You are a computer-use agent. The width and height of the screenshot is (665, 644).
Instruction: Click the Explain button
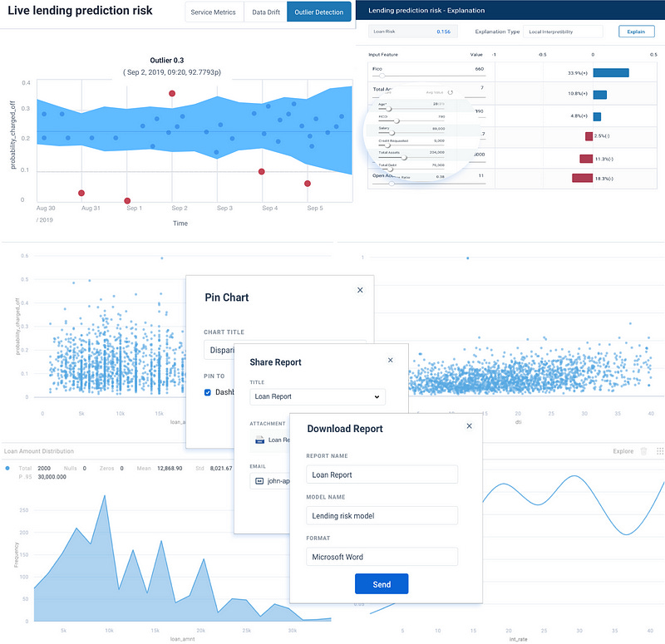(636, 32)
